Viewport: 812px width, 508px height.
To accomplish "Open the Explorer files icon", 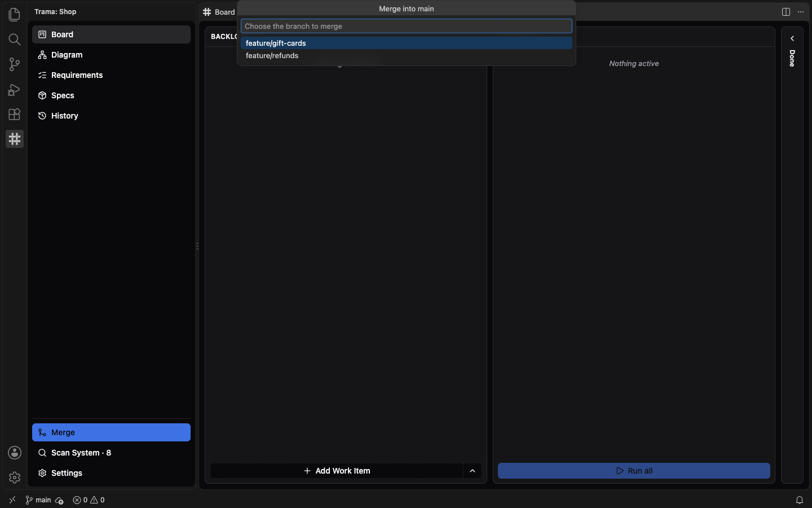I will point(15,14).
